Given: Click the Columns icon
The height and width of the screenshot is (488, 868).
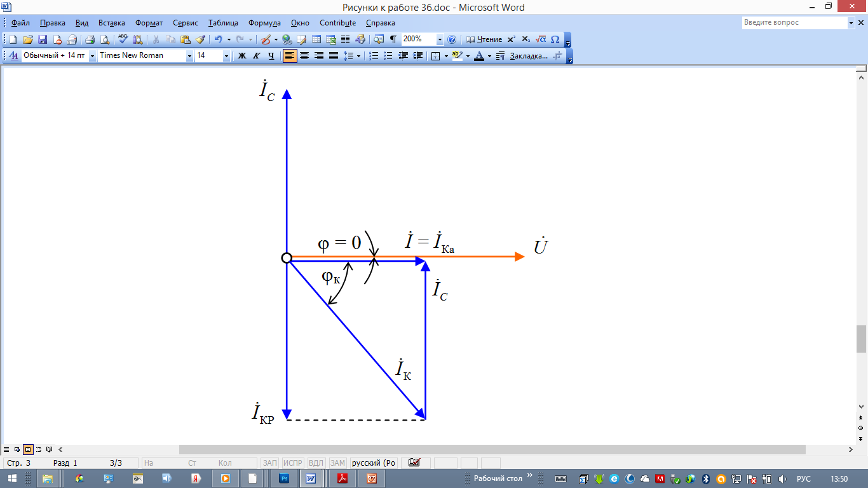Looking at the screenshot, I should [x=346, y=39].
